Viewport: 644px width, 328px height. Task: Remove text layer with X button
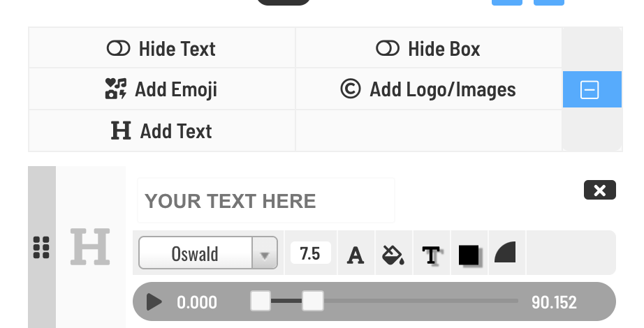click(x=599, y=190)
